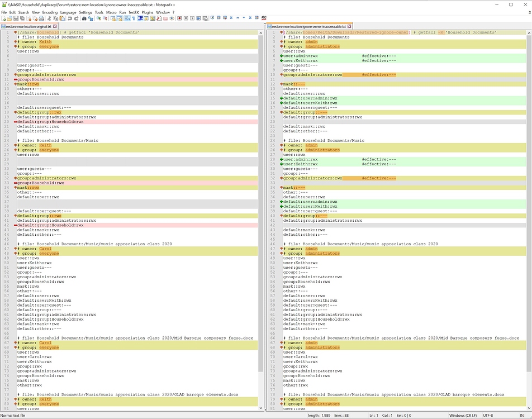Open the Window menu
The image size is (532, 419).
[163, 12]
